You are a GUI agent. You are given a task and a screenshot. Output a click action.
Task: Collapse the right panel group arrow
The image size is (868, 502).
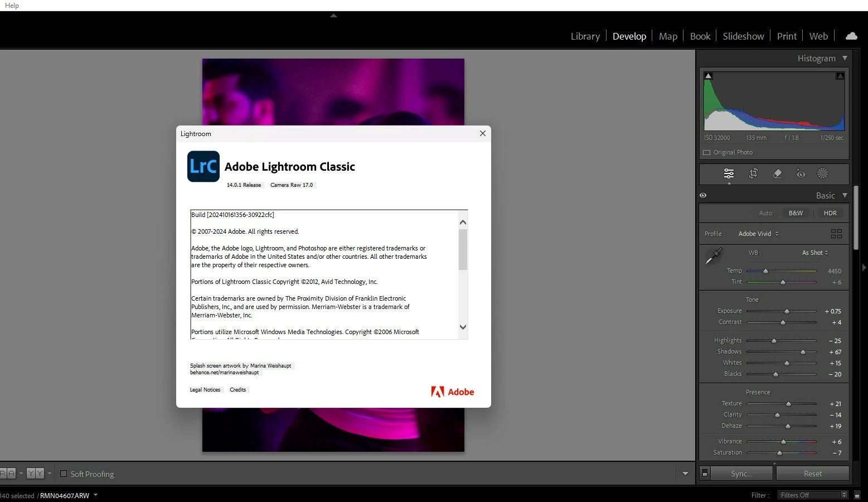[x=864, y=268]
